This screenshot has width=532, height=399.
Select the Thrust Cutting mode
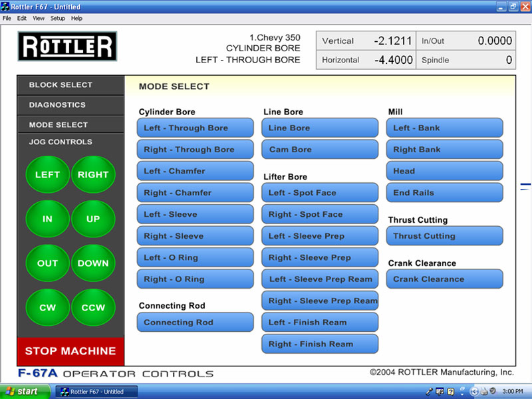(444, 236)
